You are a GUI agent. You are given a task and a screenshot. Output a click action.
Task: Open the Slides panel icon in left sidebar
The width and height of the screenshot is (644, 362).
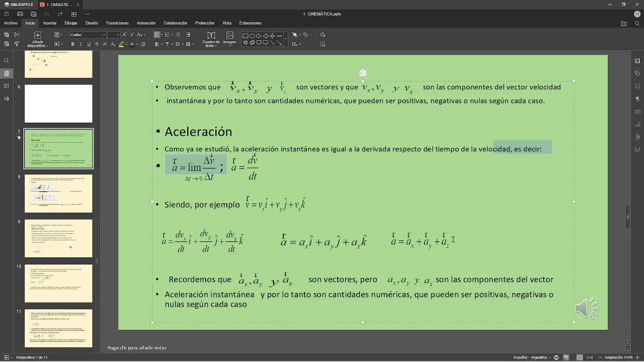(x=7, y=73)
